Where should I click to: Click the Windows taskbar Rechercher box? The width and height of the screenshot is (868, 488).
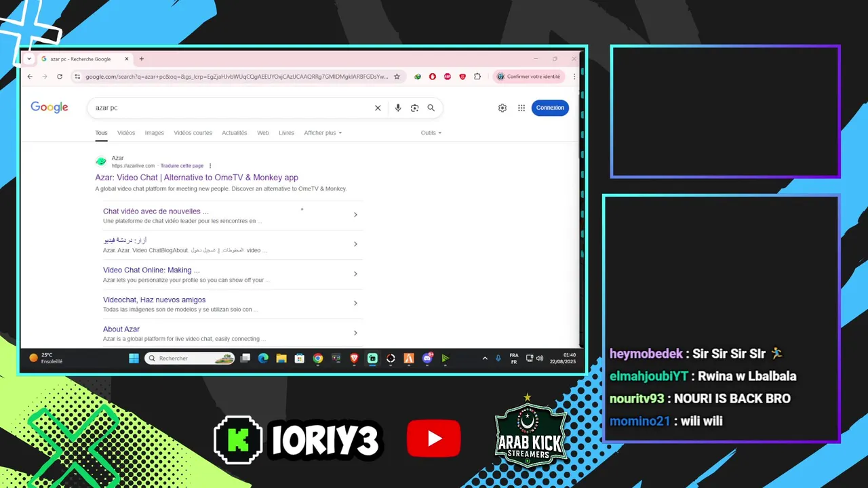(190, 358)
